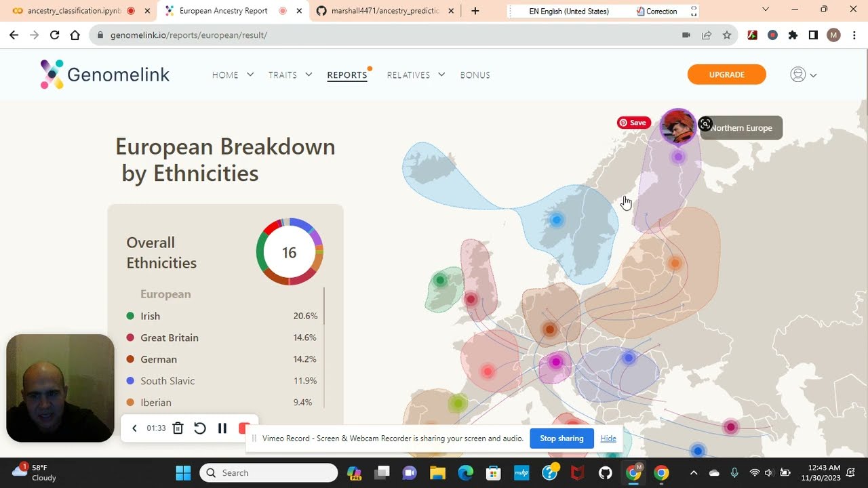Delete the Vimeo recording
The image size is (868, 488).
178,428
